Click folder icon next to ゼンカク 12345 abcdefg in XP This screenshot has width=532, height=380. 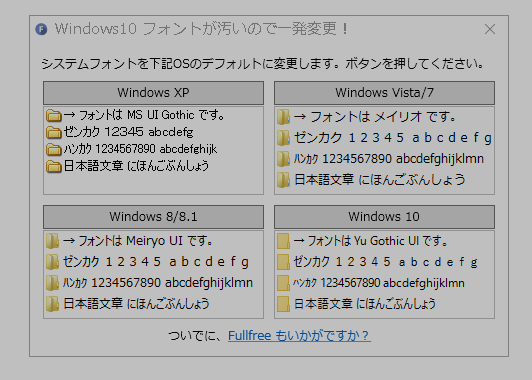54,132
